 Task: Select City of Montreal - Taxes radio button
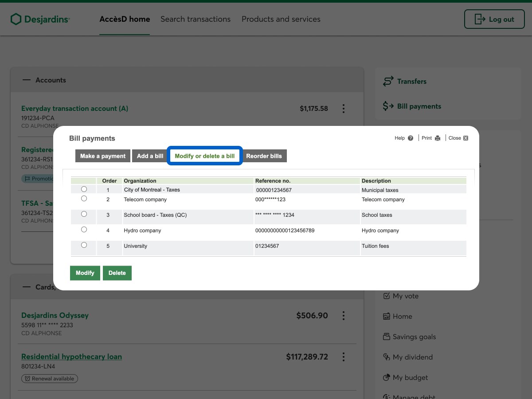pos(84,189)
